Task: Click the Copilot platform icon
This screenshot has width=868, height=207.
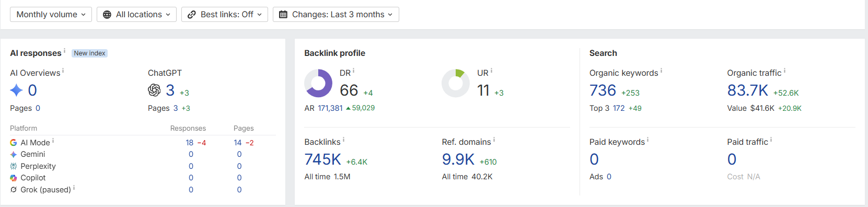Action: [14, 178]
